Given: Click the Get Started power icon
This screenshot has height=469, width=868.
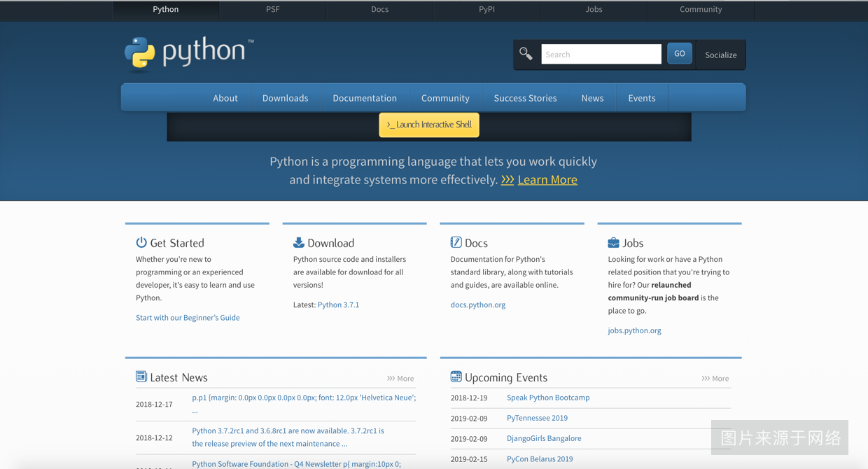Looking at the screenshot, I should pos(141,242).
